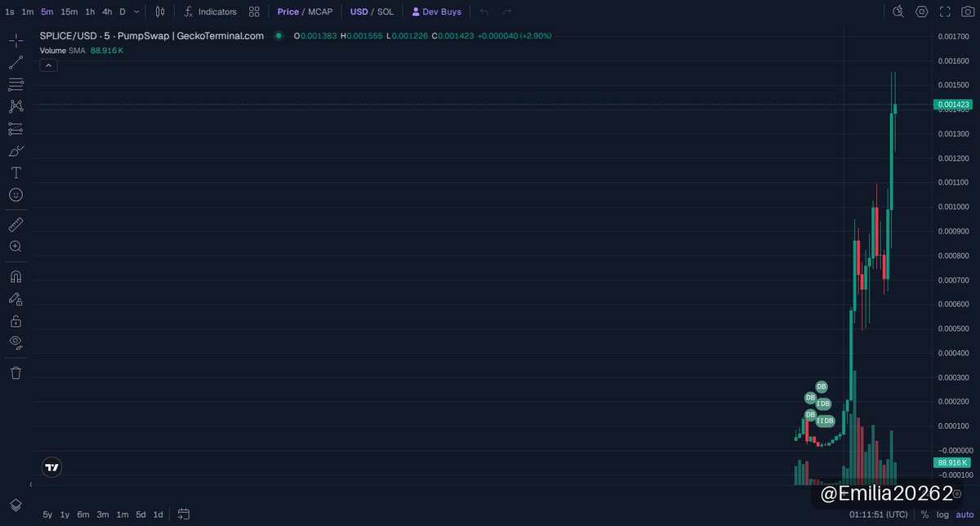Open the layout grid selector
The height and width of the screenshot is (526, 980).
pyautogui.click(x=254, y=11)
